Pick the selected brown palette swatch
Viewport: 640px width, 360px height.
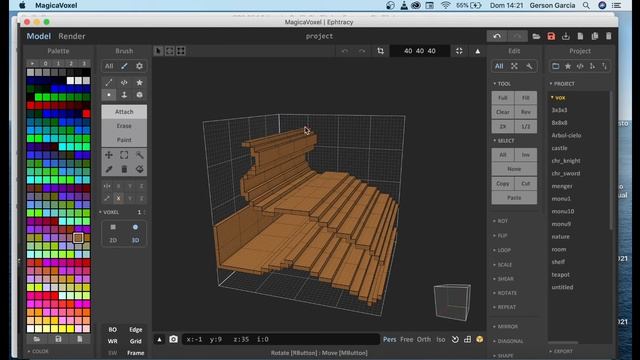[x=78, y=238]
